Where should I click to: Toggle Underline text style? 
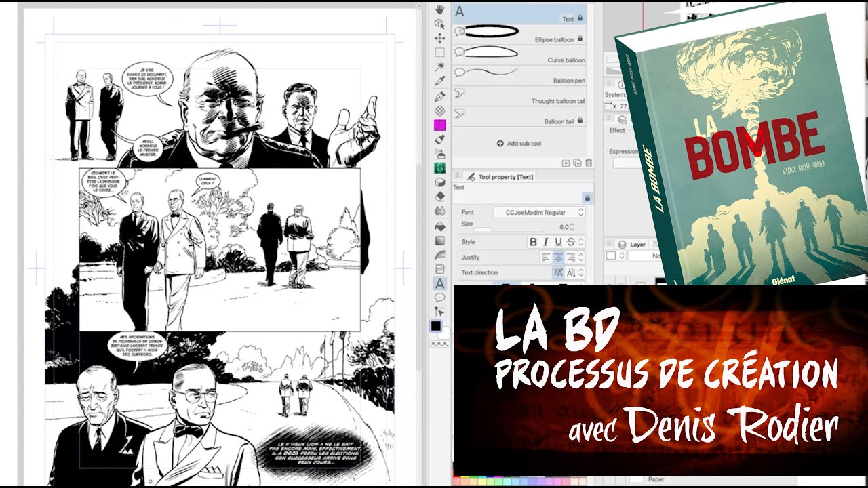click(558, 242)
